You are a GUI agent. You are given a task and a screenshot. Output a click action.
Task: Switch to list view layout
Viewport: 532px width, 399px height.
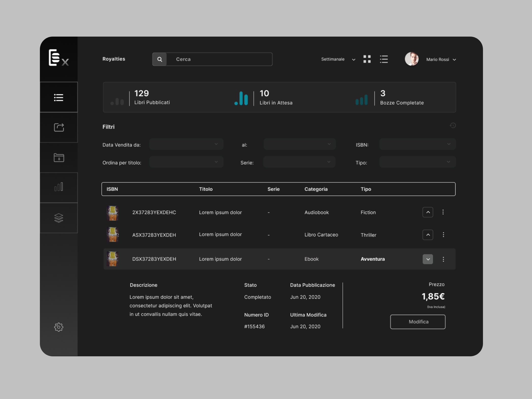click(x=384, y=59)
